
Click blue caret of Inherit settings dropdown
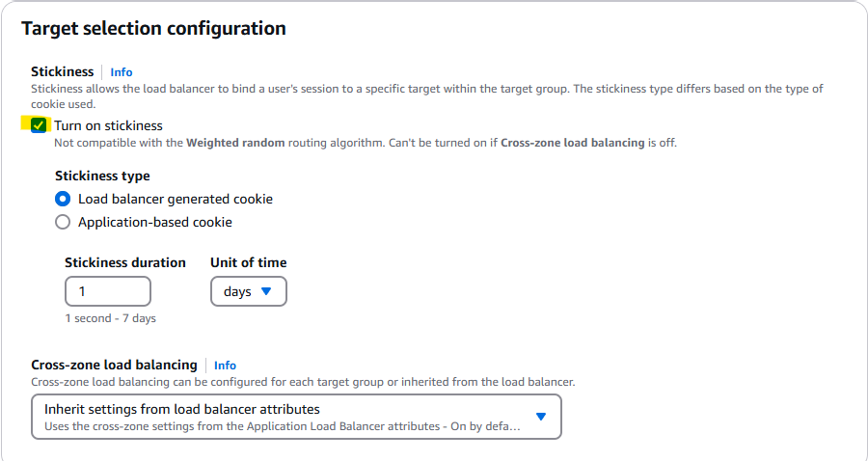click(x=541, y=416)
